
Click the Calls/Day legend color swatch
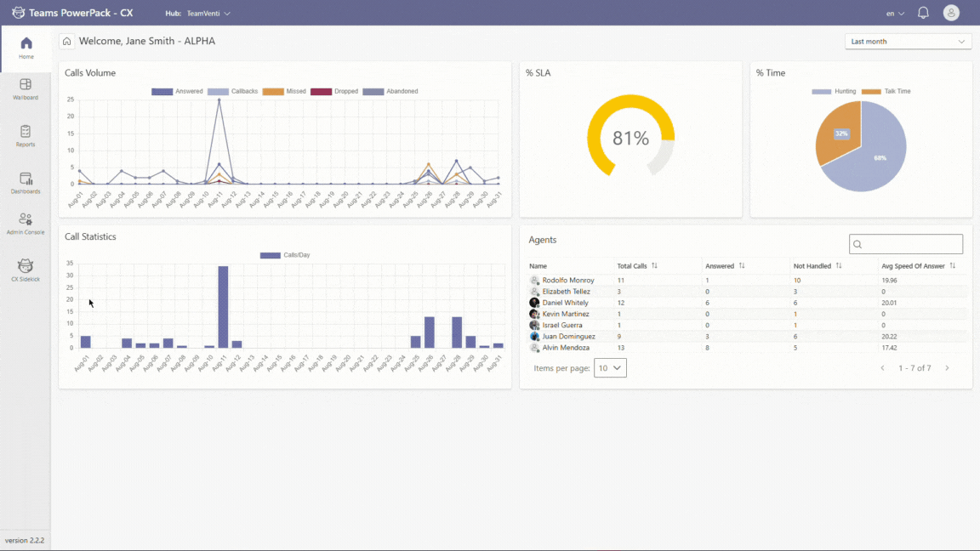[x=271, y=255]
